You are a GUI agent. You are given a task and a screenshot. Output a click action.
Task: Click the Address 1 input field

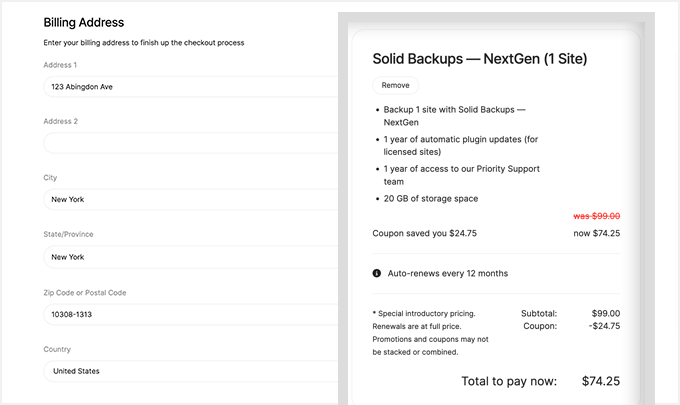[190, 87]
